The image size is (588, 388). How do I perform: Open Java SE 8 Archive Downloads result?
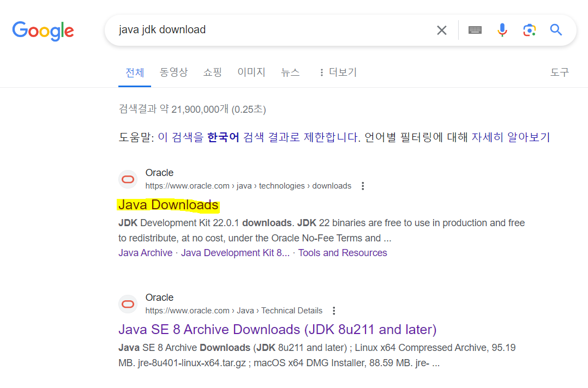(x=278, y=330)
